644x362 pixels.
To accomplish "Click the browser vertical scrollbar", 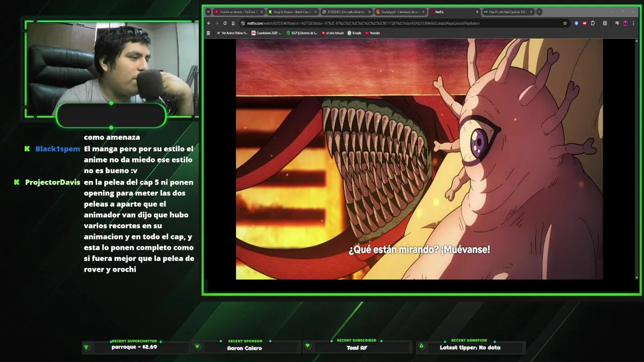I will coord(636,159).
